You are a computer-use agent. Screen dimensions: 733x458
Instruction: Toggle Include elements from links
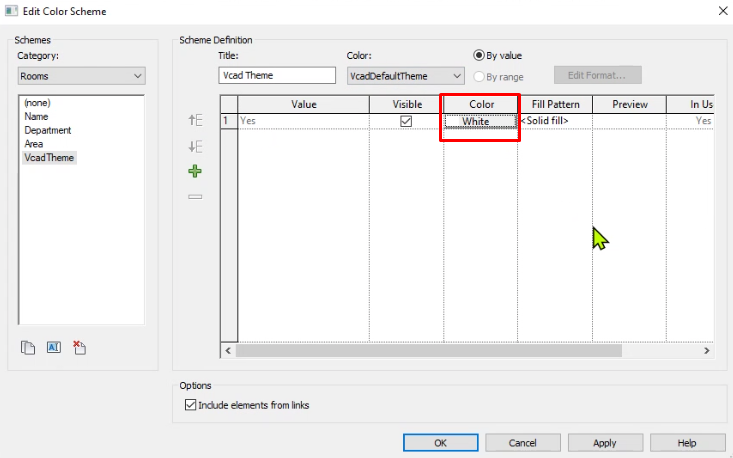pyautogui.click(x=190, y=405)
